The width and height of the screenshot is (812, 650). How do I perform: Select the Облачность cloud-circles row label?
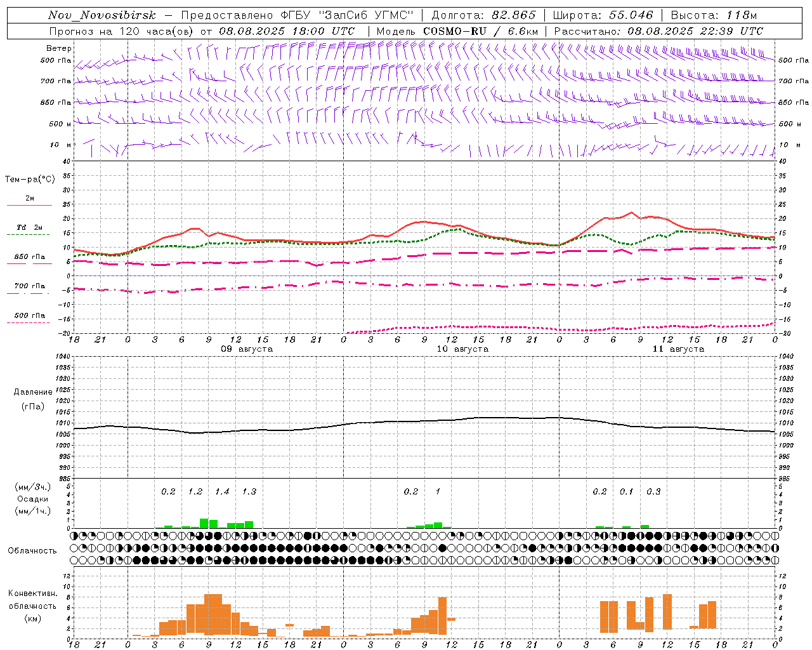pyautogui.click(x=32, y=551)
